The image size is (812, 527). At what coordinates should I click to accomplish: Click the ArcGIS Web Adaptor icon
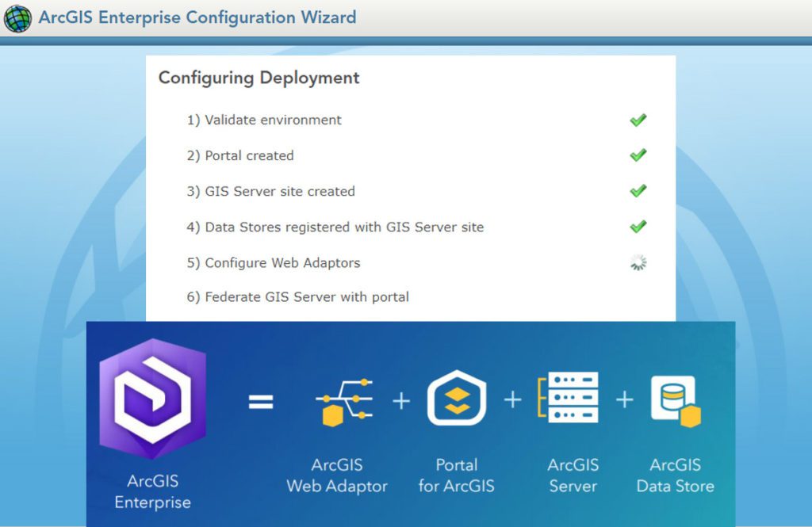344,402
